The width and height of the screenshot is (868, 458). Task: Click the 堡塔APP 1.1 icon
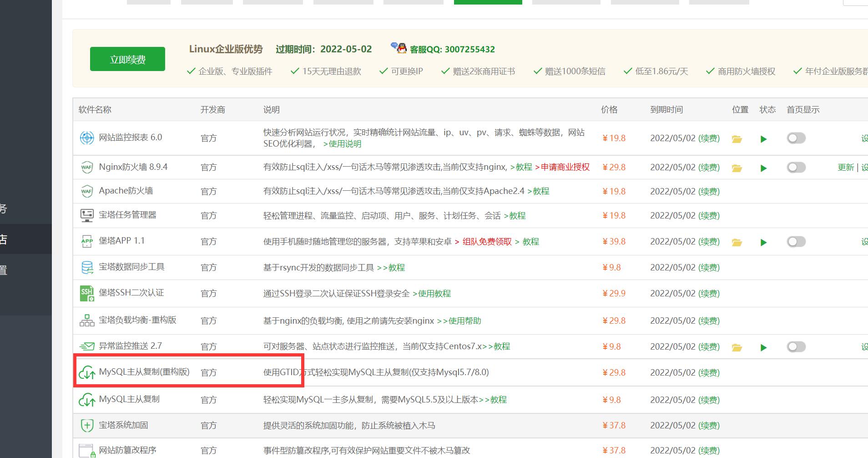(x=87, y=241)
